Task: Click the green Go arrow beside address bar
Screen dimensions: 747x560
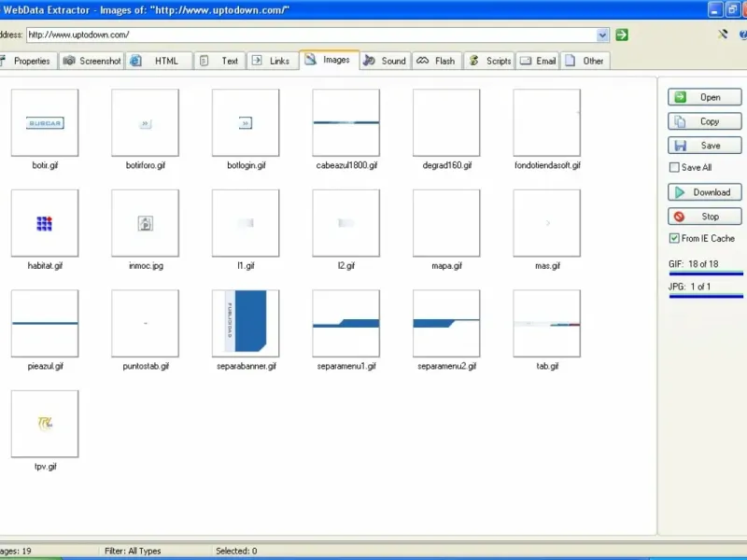Action: 622,35
